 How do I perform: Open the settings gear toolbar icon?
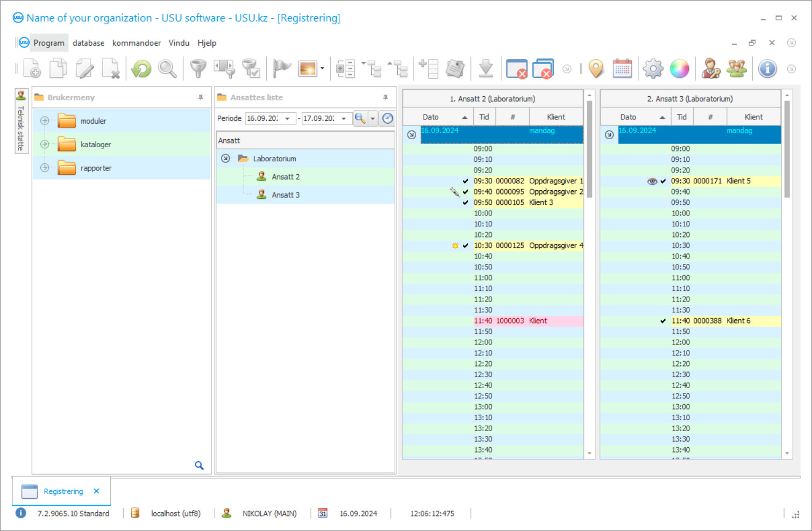[x=653, y=69]
